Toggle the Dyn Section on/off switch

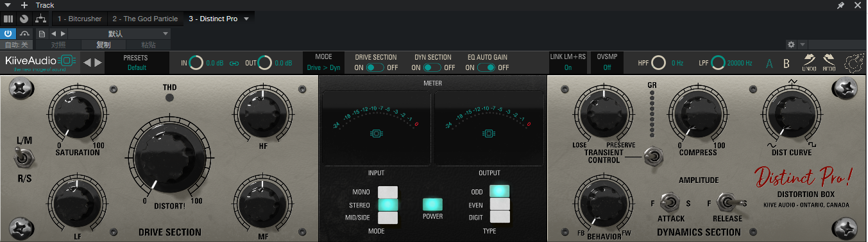pyautogui.click(x=432, y=67)
